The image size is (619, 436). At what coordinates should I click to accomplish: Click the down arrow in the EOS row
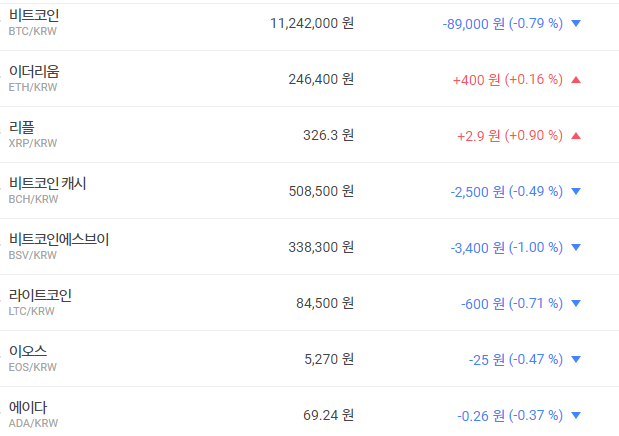pyautogui.click(x=575, y=359)
